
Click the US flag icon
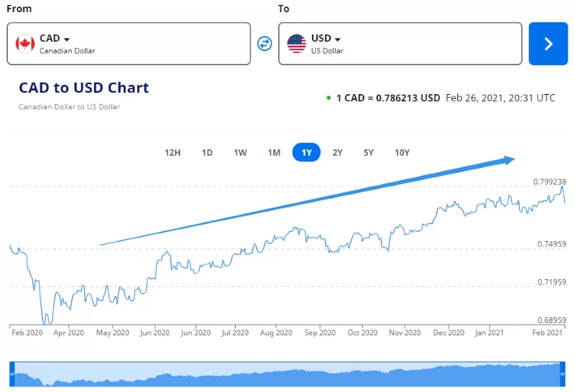[x=297, y=44]
